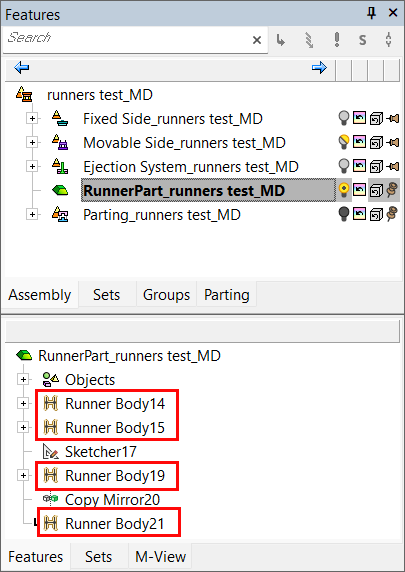Toggle the Parting_runners test_MD light bulb

(343, 214)
